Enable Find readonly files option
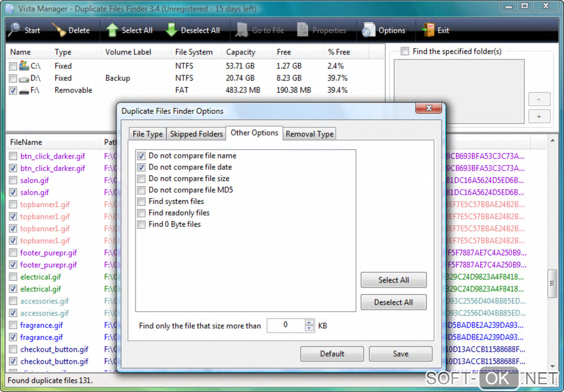 (142, 213)
